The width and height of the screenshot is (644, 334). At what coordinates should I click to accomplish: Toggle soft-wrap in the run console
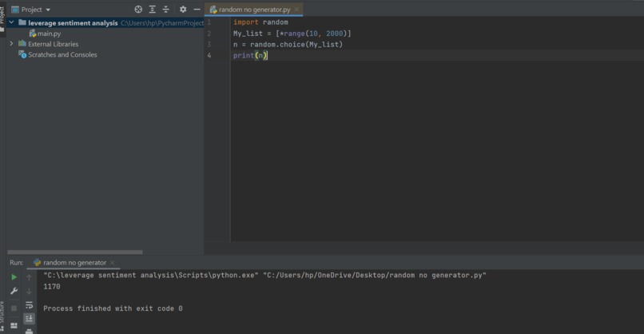[x=29, y=305]
